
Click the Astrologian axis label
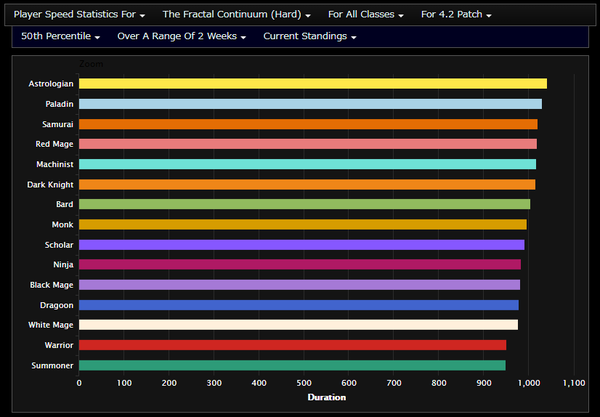51,84
